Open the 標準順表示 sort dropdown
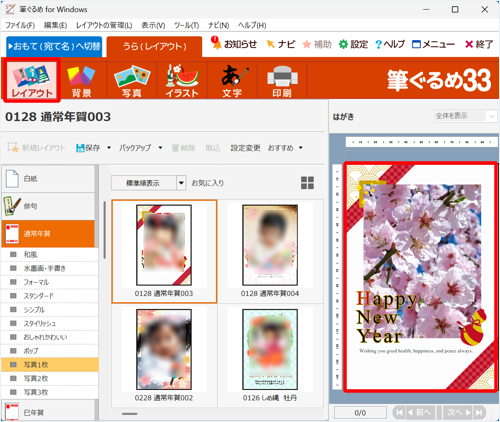 [149, 183]
